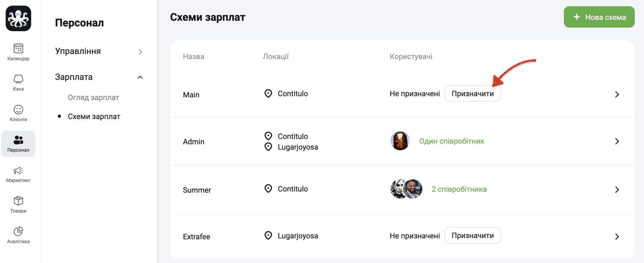644x263 pixels.
Task: Click the black-and-white avatar in Summer row
Action: point(397,189)
